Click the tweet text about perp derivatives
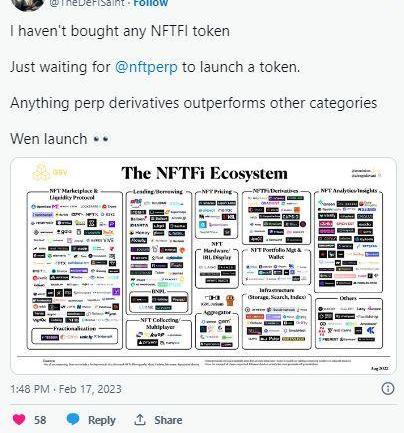404x433 pixels. click(194, 103)
